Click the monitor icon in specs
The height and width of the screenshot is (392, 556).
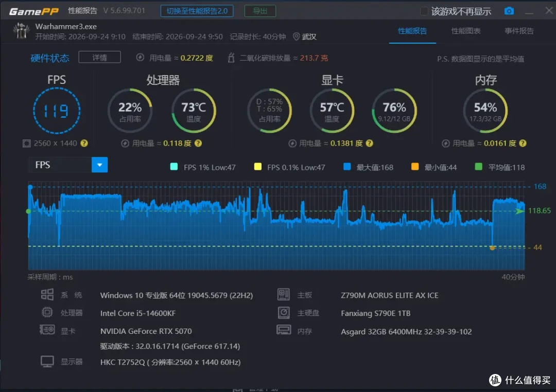[x=47, y=362]
